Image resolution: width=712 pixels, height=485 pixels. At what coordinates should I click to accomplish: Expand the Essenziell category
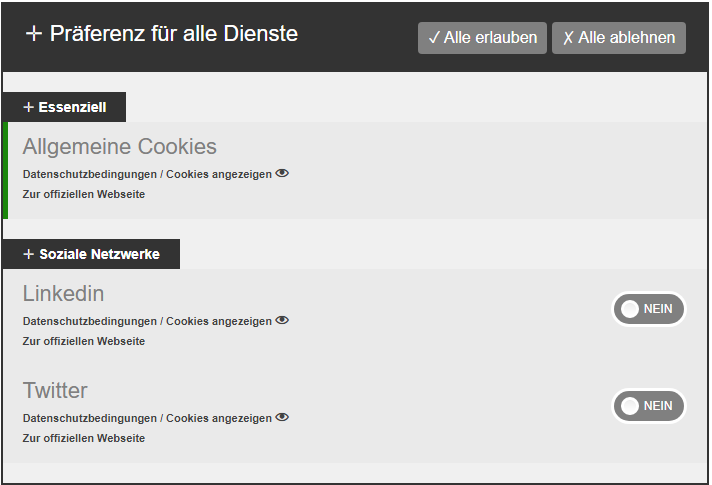(65, 107)
